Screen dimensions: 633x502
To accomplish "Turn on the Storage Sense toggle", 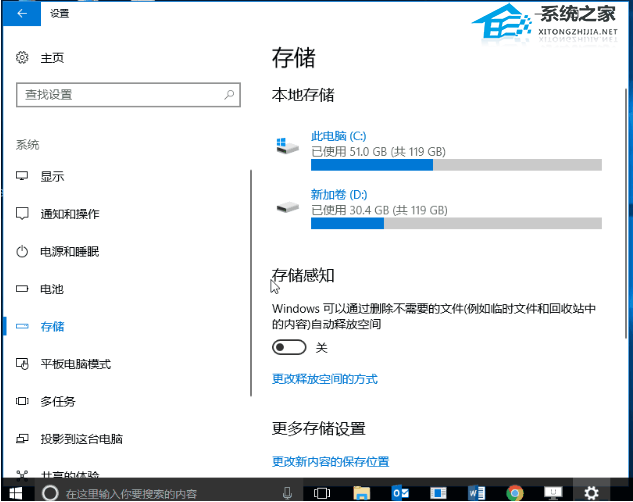I will pyautogui.click(x=289, y=347).
